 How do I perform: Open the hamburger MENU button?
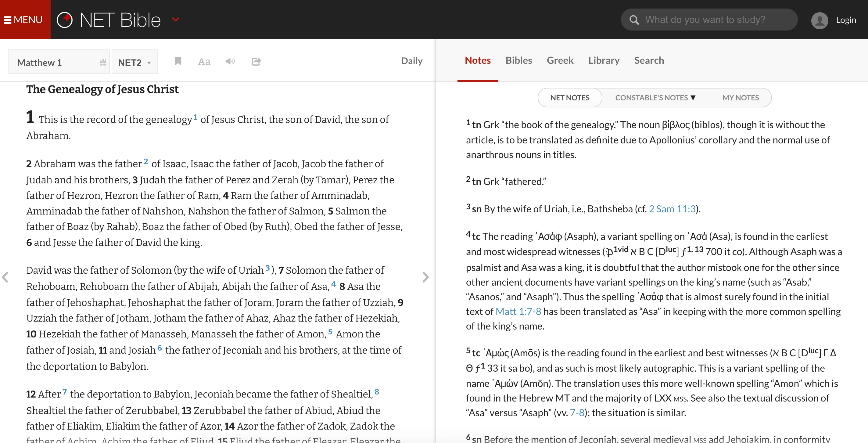tap(25, 20)
